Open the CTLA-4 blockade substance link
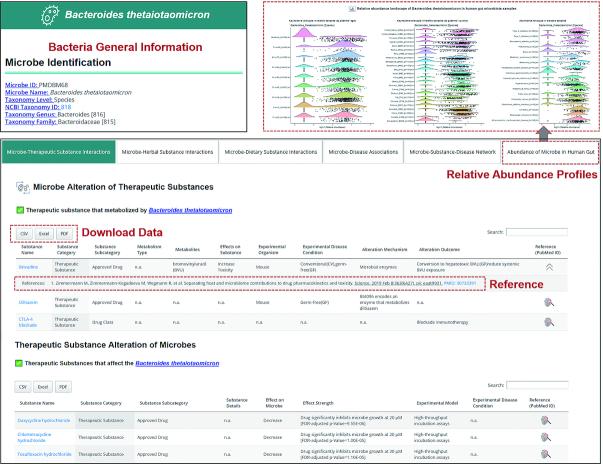The image size is (603, 464). coord(28,322)
